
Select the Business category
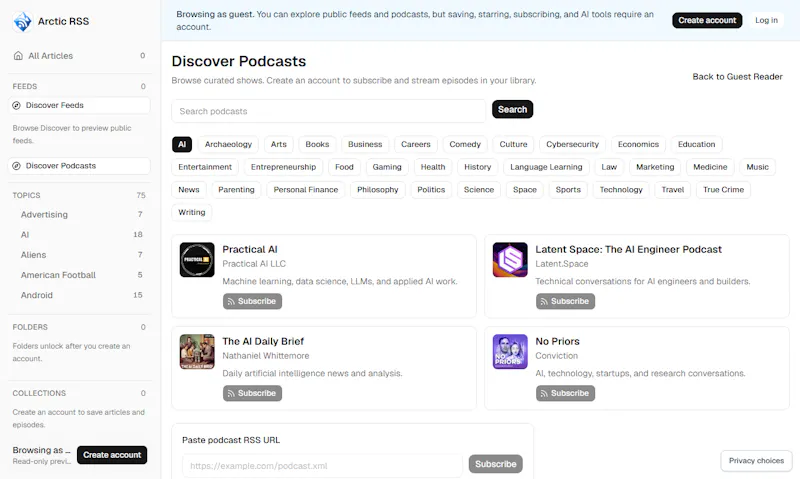click(365, 144)
